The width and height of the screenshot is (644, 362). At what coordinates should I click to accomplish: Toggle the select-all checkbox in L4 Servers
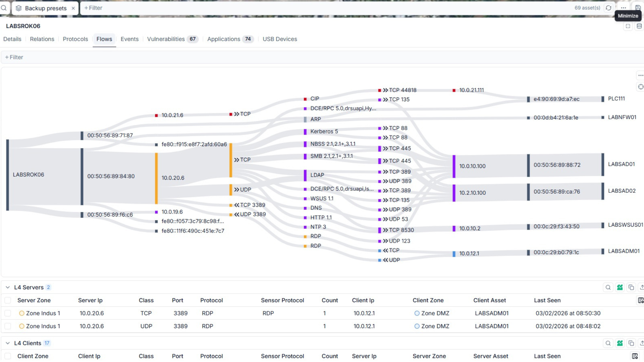click(8, 300)
